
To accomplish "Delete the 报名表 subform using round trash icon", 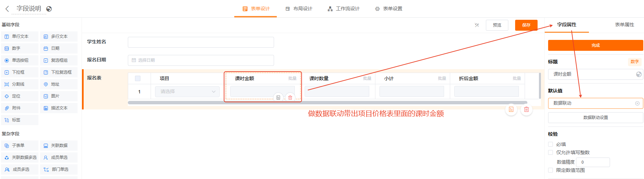I will pos(526,109).
